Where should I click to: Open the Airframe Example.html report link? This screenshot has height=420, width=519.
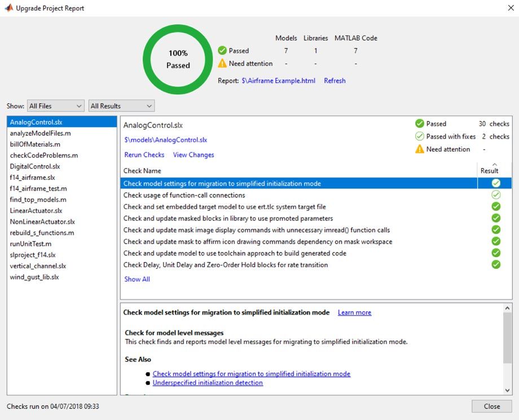(x=278, y=81)
